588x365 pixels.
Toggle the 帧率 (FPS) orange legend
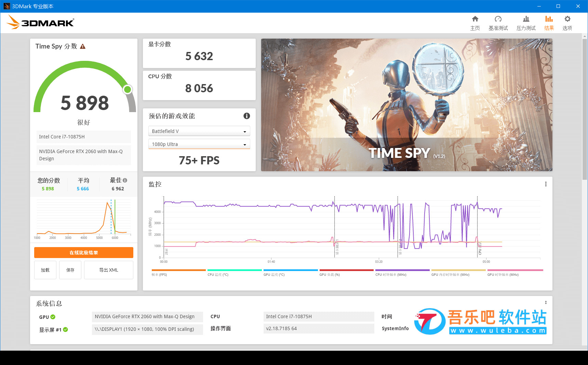(178, 273)
